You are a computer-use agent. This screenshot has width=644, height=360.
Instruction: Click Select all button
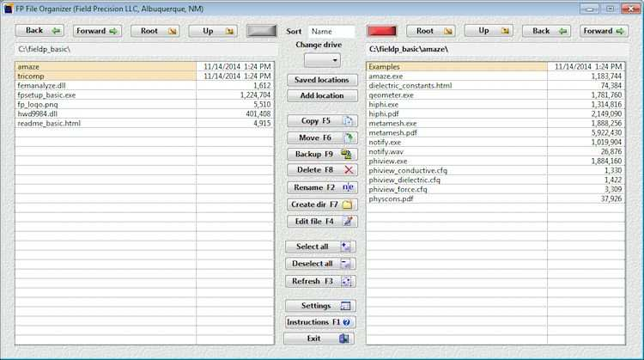tap(321, 247)
